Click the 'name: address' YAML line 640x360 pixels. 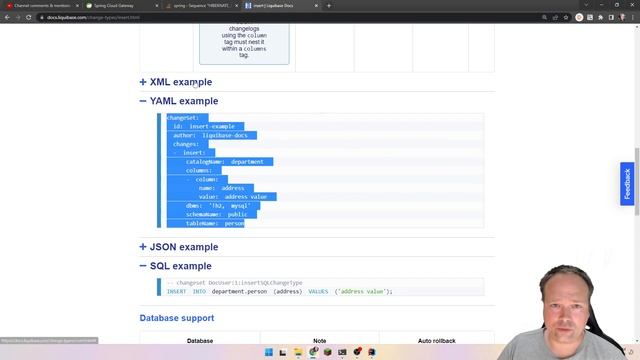(x=221, y=188)
